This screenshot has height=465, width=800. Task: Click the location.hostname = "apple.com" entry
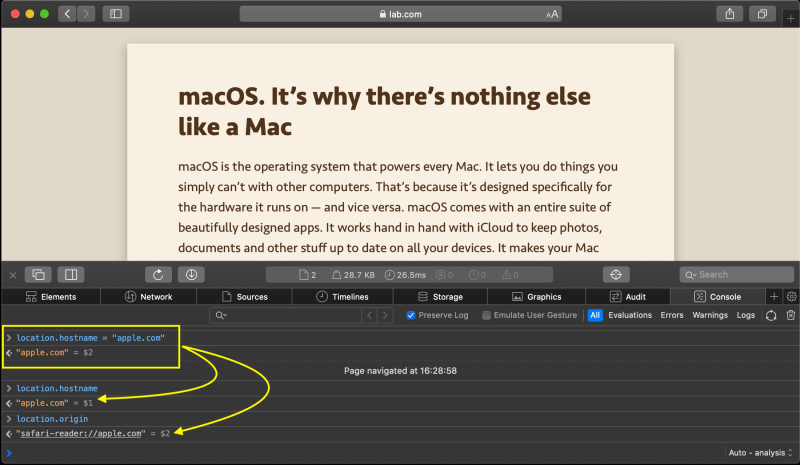90,338
